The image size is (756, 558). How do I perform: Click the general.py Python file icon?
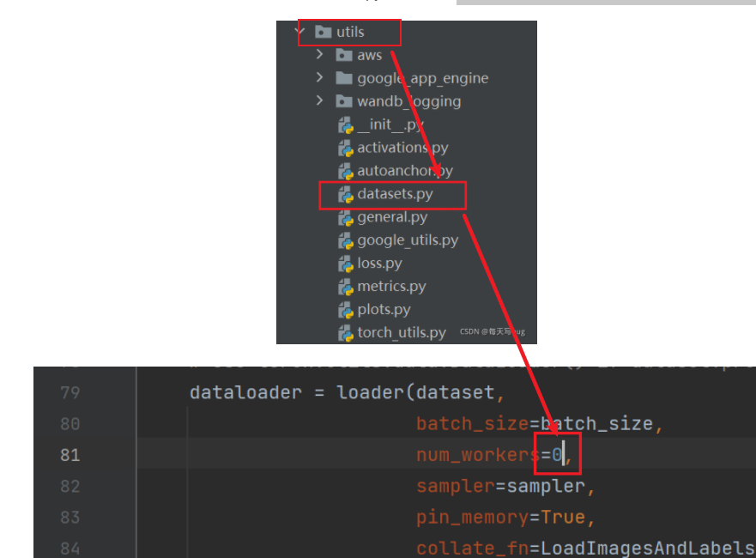346,218
